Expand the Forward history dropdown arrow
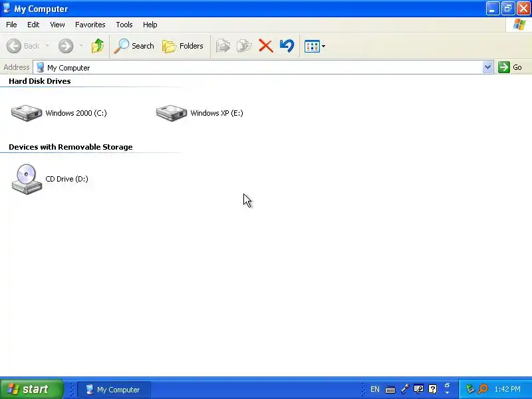Image resolution: width=532 pixels, height=399 pixels. coord(81,46)
